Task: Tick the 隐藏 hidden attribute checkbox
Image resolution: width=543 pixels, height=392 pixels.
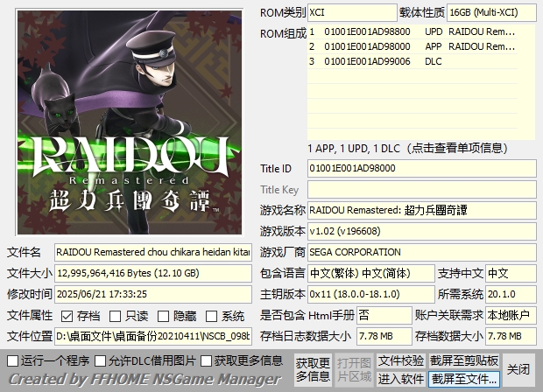Action: (163, 316)
